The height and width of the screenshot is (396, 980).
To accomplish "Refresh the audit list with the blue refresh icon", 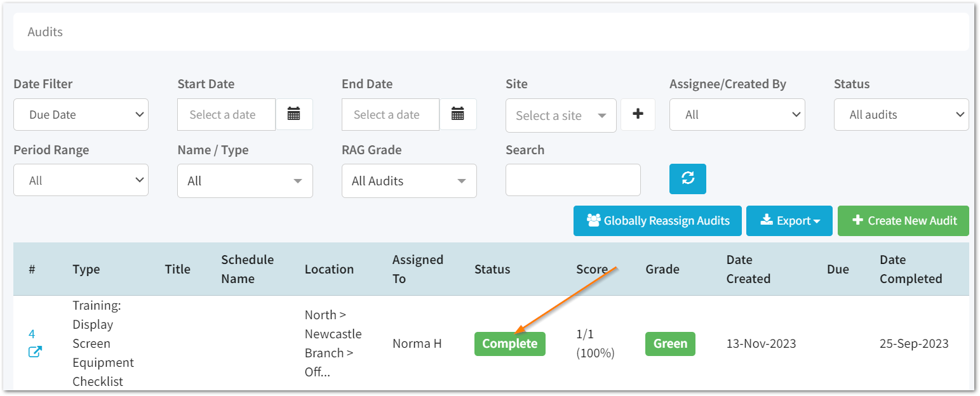I will click(687, 179).
